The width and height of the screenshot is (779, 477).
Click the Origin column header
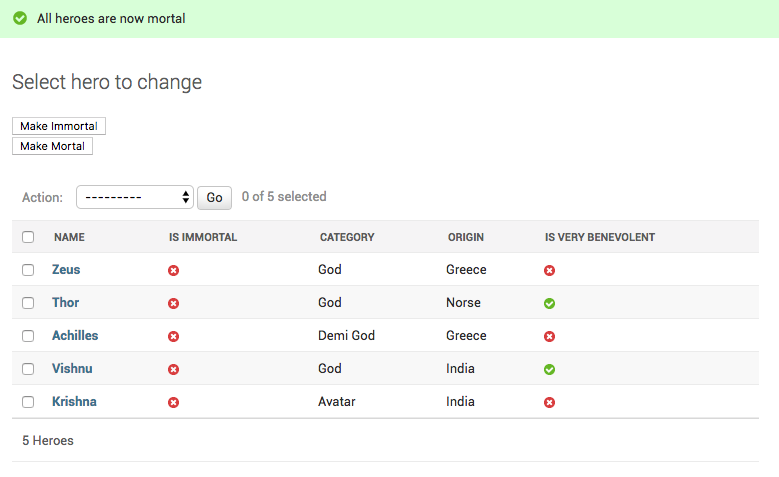click(x=466, y=237)
